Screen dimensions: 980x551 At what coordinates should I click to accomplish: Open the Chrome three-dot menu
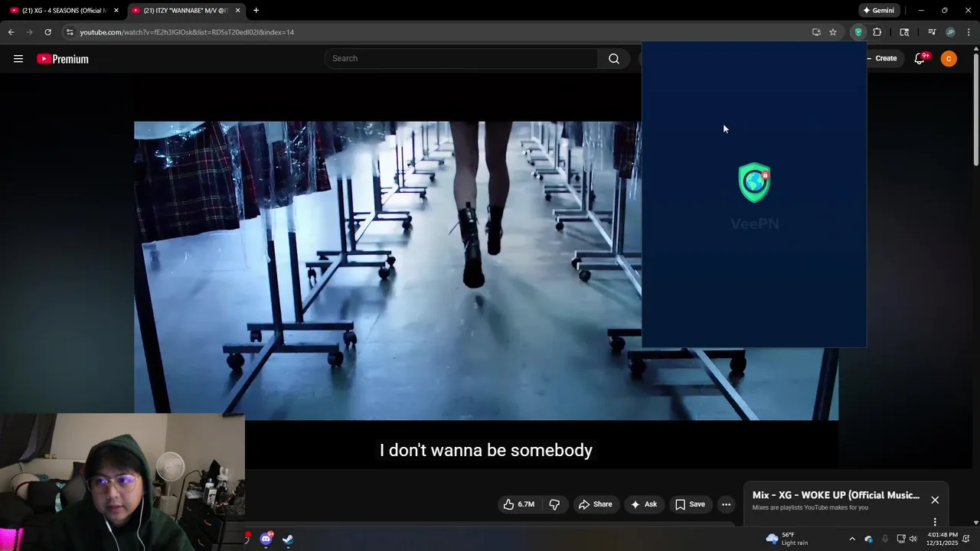(969, 32)
